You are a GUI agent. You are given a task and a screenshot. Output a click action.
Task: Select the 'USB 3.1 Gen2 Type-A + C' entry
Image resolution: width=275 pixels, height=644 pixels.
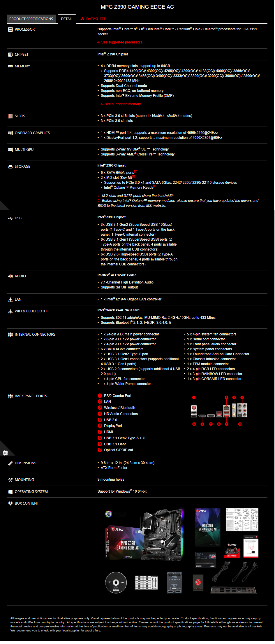[x=125, y=438]
